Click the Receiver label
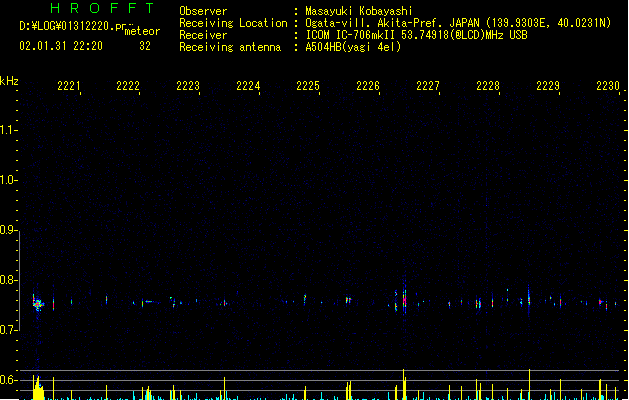The image size is (629, 400). click(x=203, y=35)
